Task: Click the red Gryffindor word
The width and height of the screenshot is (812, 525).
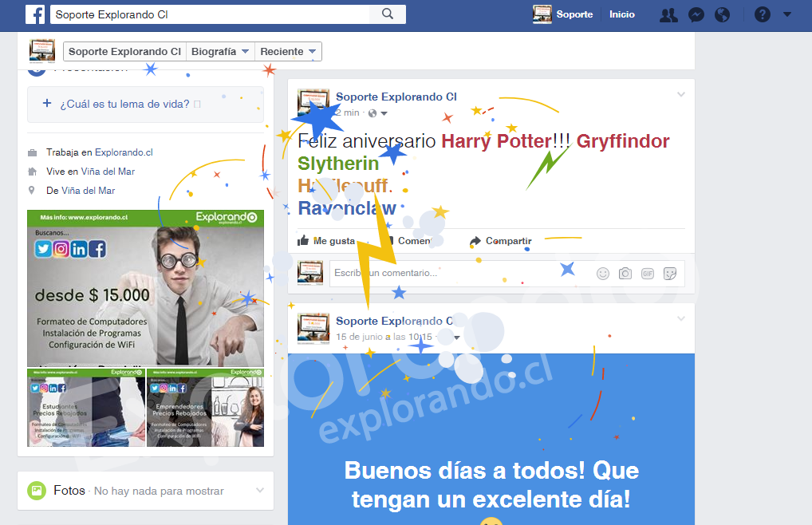Action: click(623, 141)
